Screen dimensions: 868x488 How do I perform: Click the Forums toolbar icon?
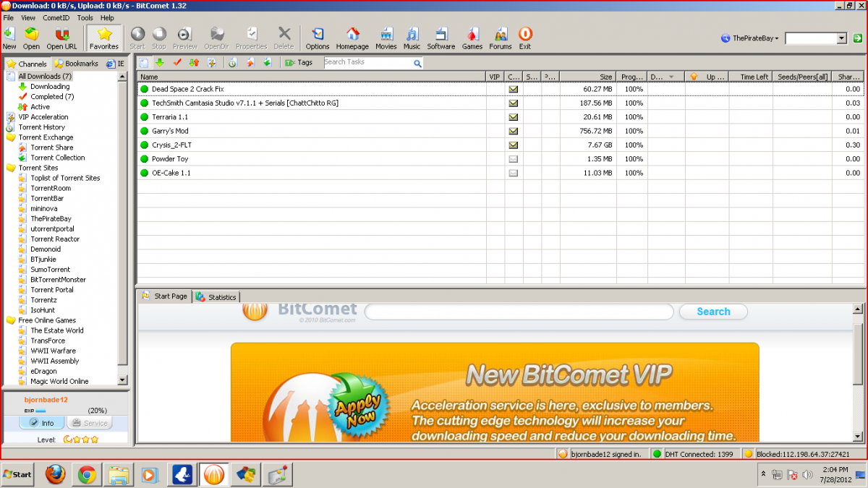(501, 38)
